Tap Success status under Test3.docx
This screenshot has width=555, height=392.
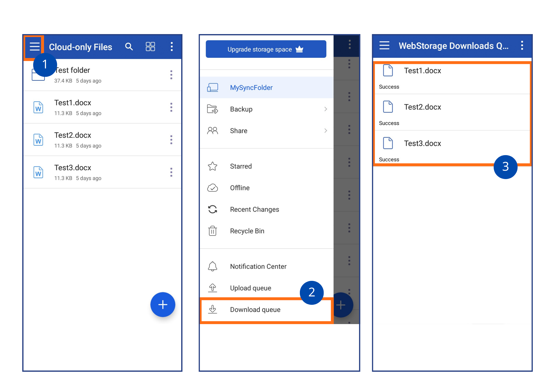389,159
